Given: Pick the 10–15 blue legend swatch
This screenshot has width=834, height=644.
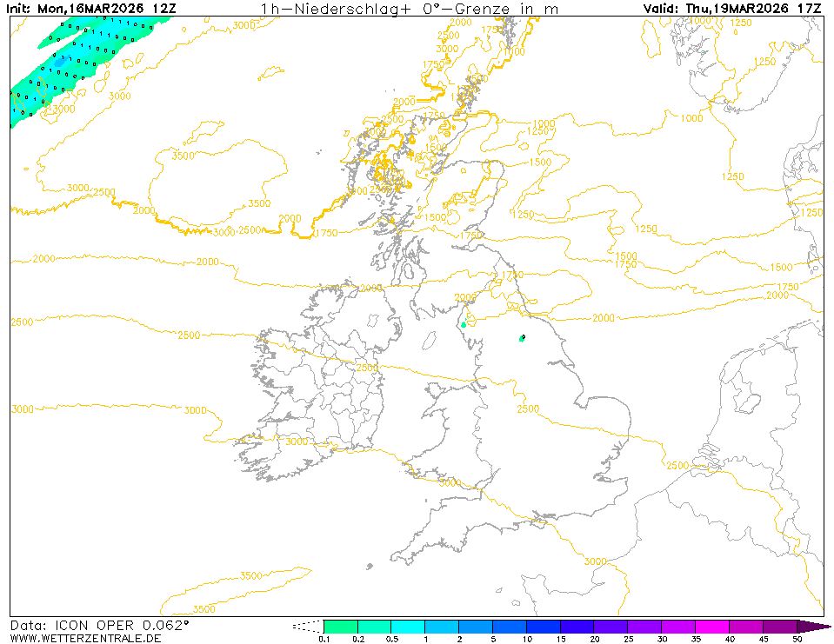Looking at the screenshot, I should [544, 626].
